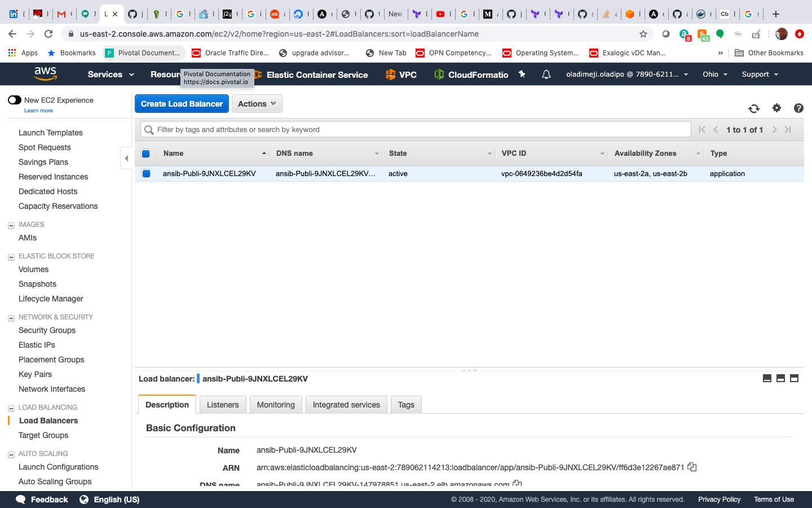812x508 pixels.
Task: Go to next page of results
Action: [x=775, y=130]
